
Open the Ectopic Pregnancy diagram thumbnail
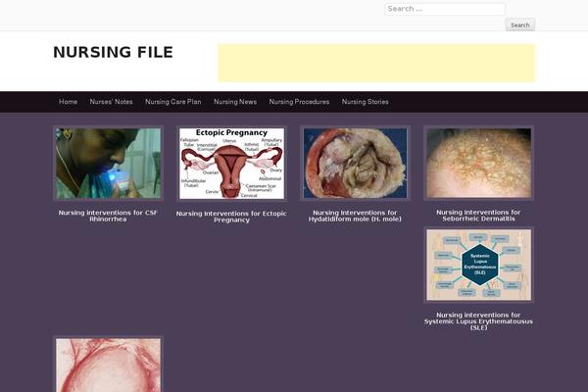point(231,164)
